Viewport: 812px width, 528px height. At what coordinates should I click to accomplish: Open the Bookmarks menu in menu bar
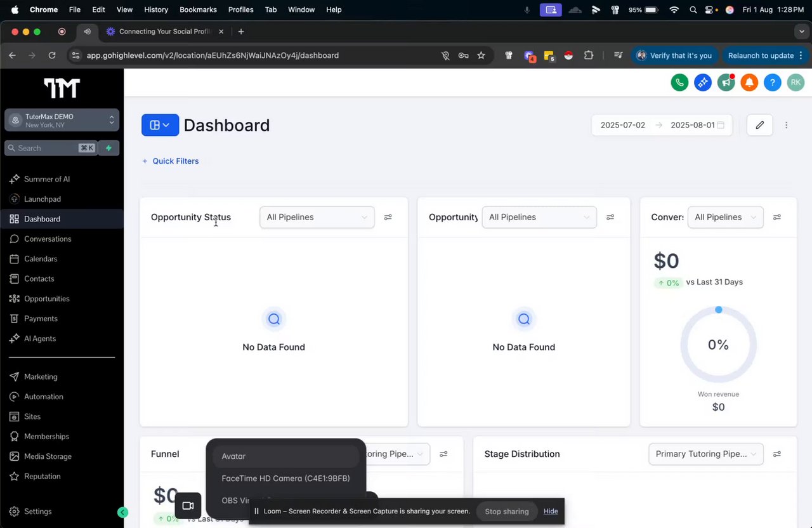198,10
